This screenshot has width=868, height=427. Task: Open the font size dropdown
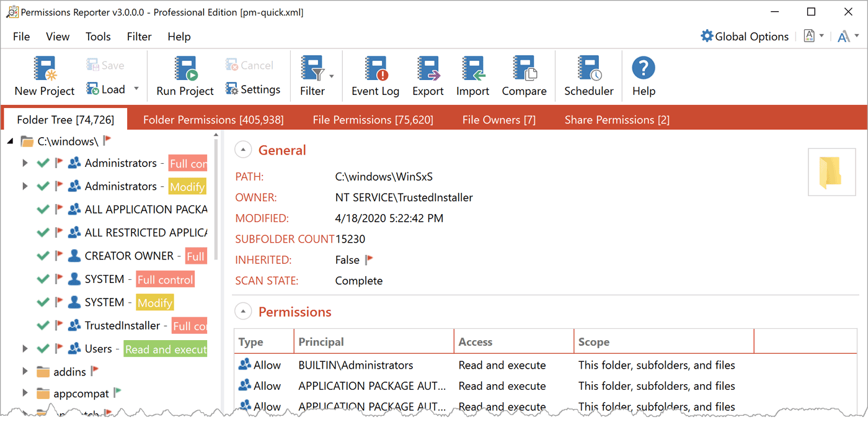tap(848, 36)
